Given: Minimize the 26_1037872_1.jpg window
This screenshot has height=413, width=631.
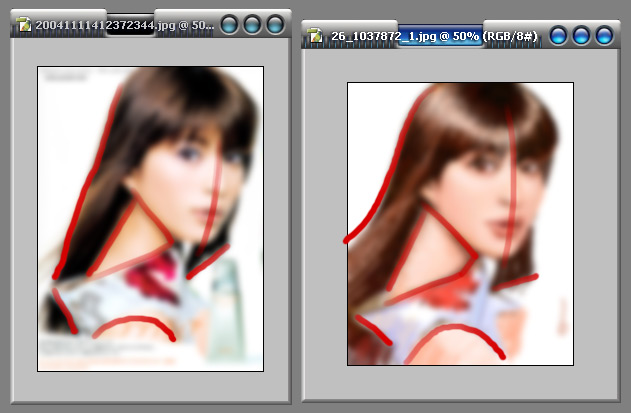Looking at the screenshot, I should click(558, 36).
